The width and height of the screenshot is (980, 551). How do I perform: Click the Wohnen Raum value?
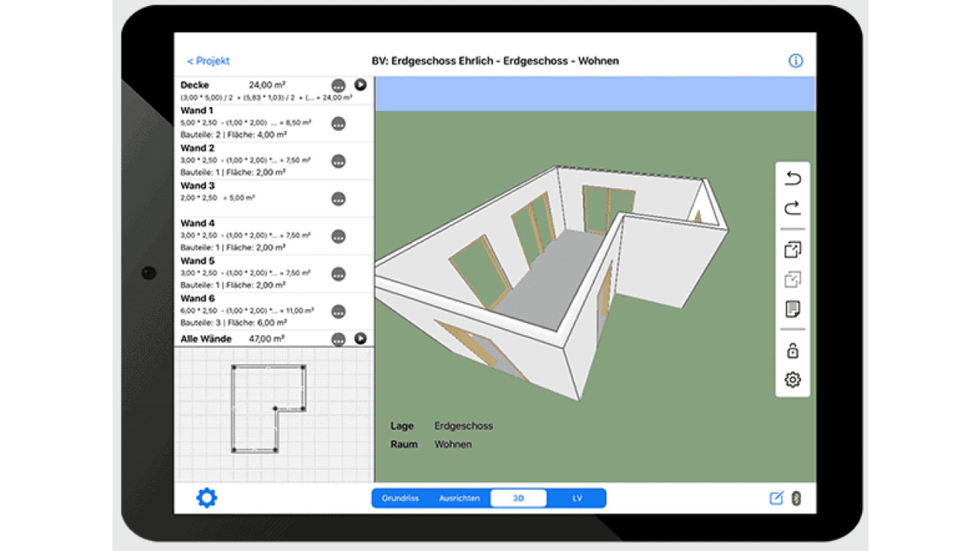click(x=453, y=444)
